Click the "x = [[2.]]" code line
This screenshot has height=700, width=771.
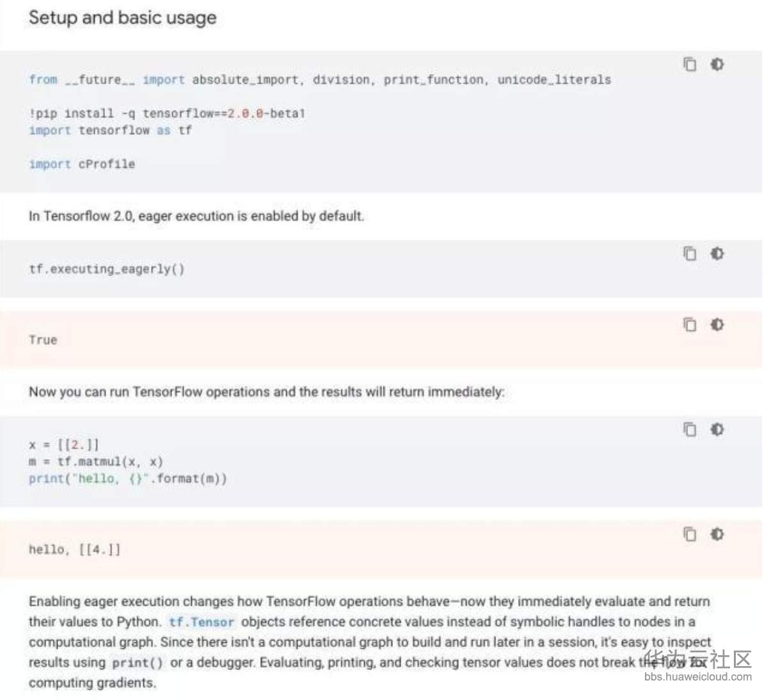[x=64, y=445]
